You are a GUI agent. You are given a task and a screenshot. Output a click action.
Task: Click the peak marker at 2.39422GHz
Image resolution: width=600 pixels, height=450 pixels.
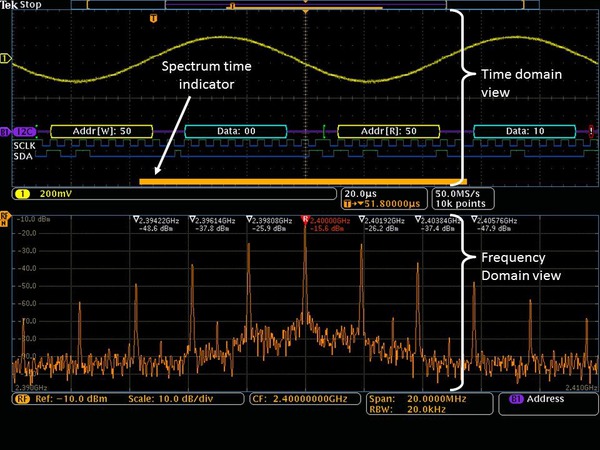[x=136, y=218]
